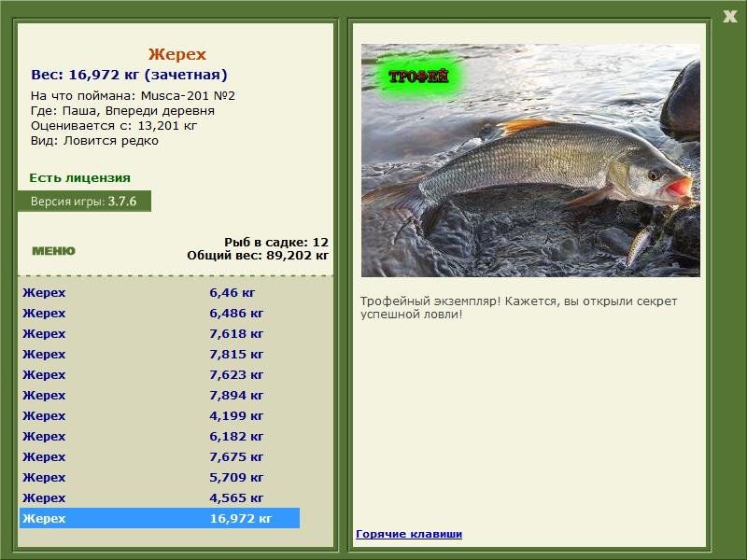This screenshot has height=560, width=747.
Task: Select the Жерех 4,565 кг entry
Action: coord(160,497)
